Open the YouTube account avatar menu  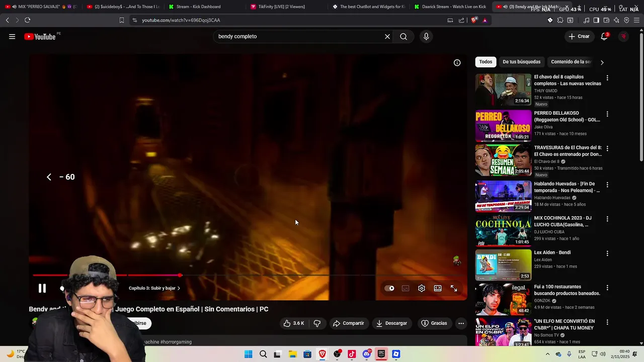624,36
